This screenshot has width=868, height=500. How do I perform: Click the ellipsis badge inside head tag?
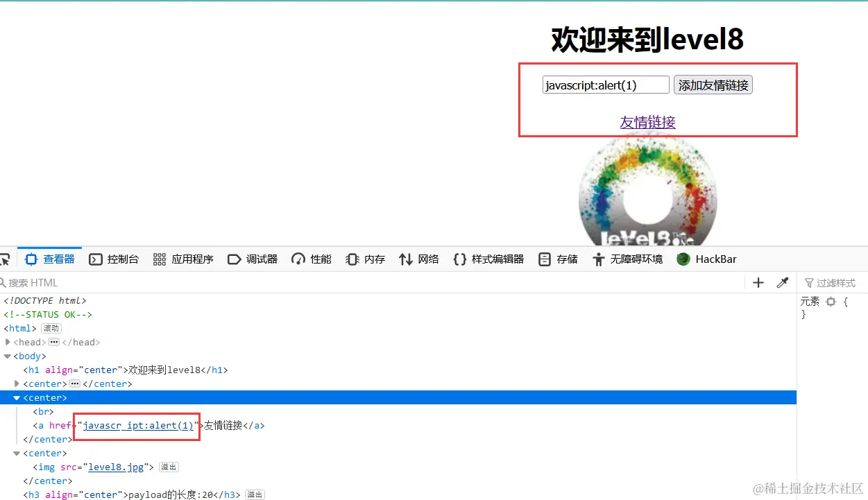tap(54, 342)
